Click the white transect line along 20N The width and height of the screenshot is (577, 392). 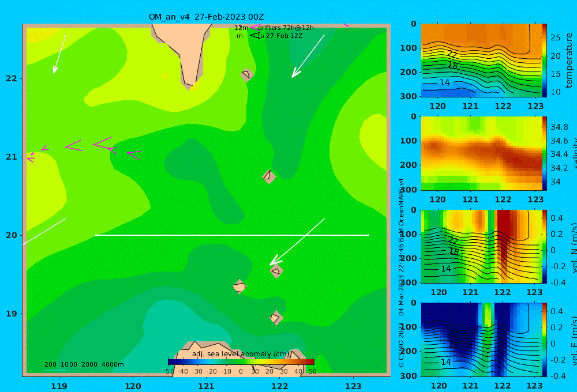click(x=232, y=235)
